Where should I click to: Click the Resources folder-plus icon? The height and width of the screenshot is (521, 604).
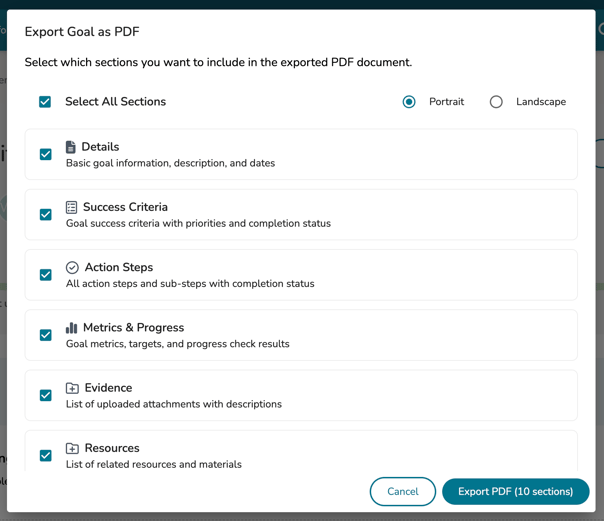[72, 448]
